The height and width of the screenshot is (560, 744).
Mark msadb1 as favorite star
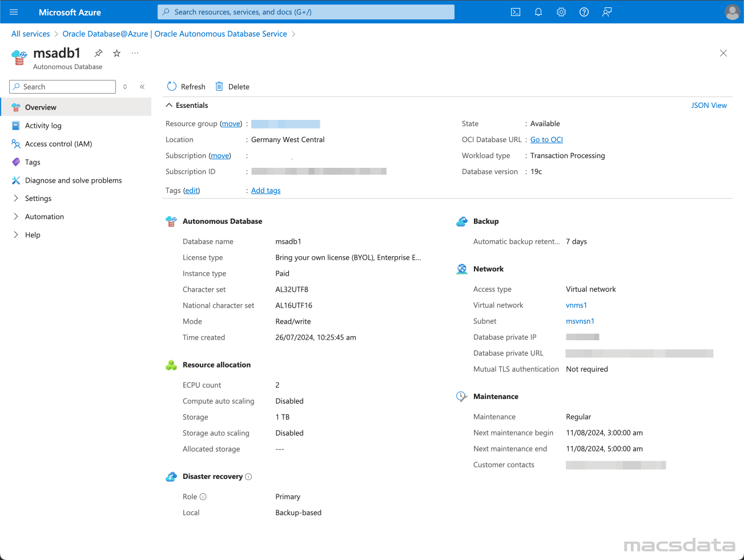(116, 53)
